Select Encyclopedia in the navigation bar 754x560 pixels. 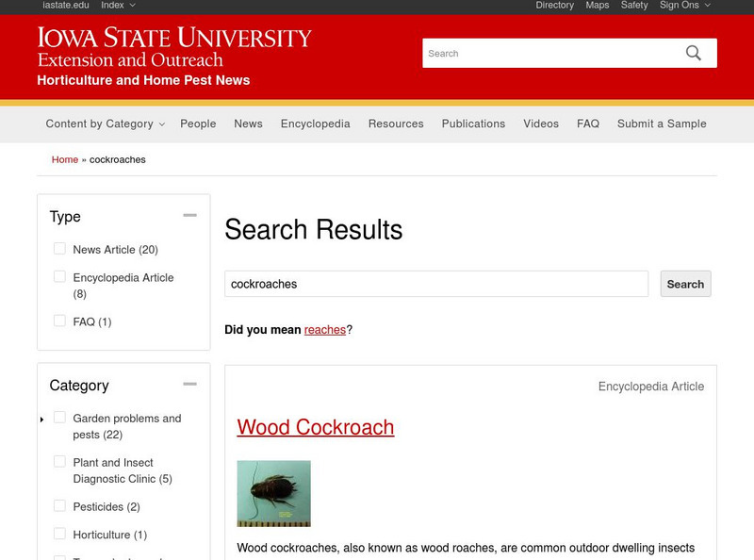click(314, 124)
